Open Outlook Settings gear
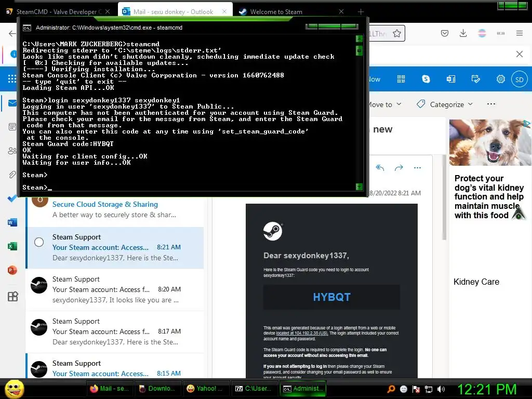This screenshot has width=532, height=399. 500,79
